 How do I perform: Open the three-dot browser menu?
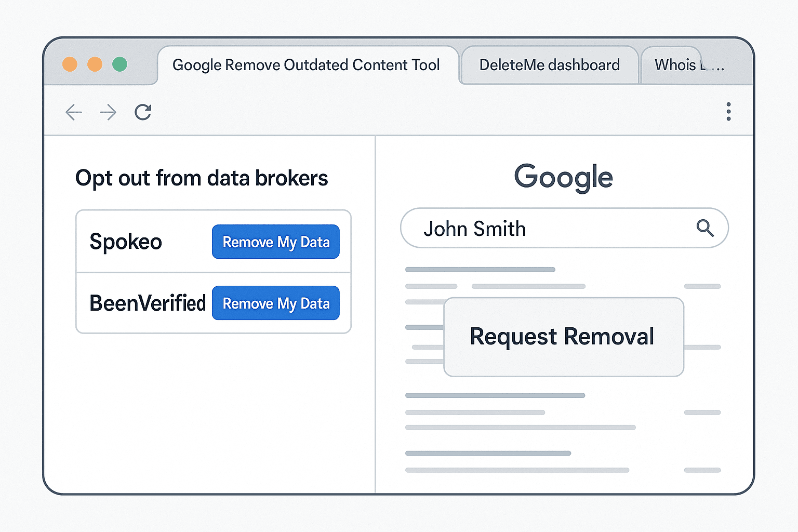728,112
